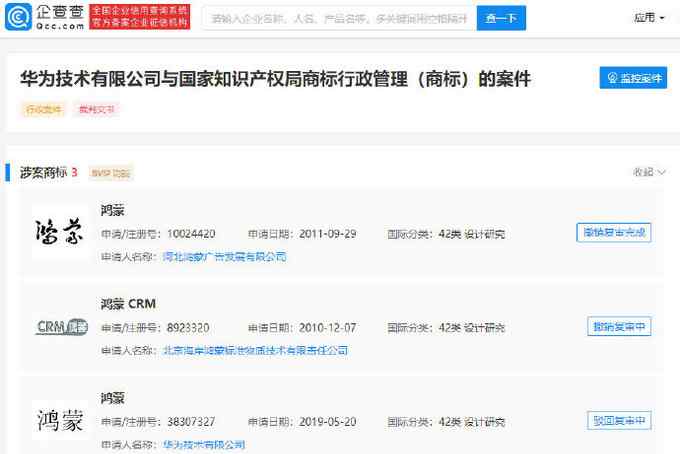Collapse the 涉案商标 section with 收起
Screen dimensions: 680x454
pos(649,172)
